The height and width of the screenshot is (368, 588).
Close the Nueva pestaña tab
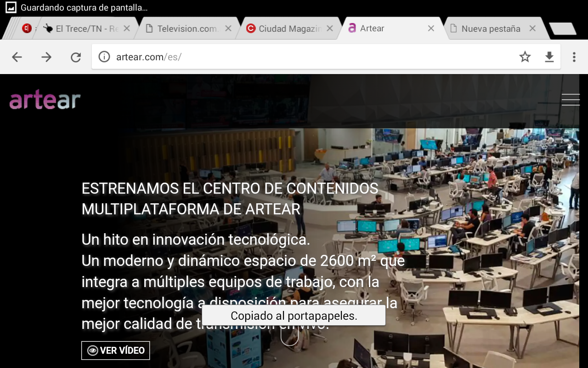pos(532,29)
